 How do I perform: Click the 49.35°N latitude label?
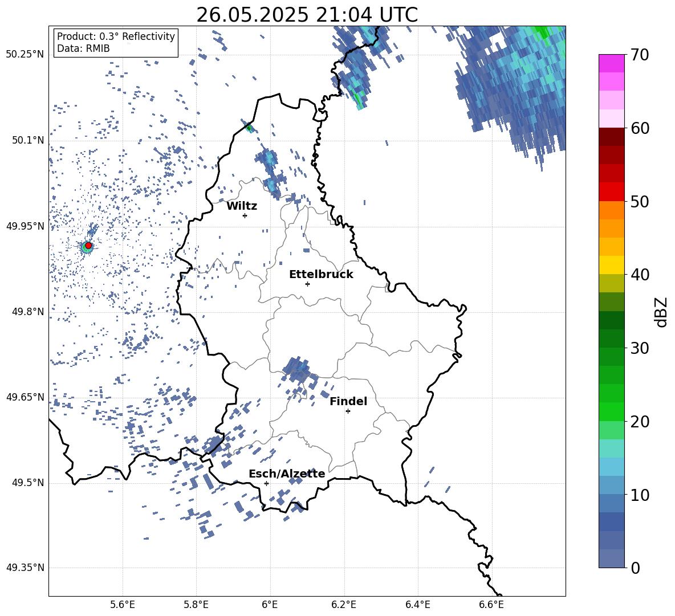25,568
